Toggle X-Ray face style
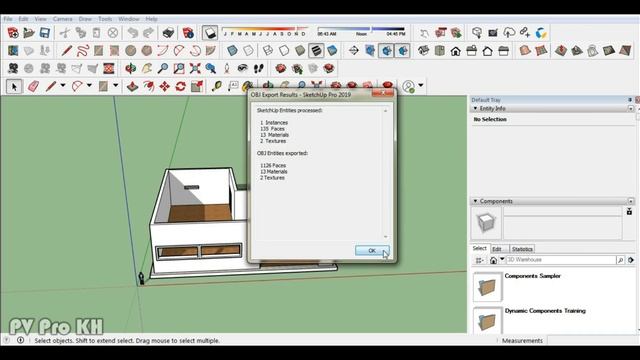 click(232, 51)
